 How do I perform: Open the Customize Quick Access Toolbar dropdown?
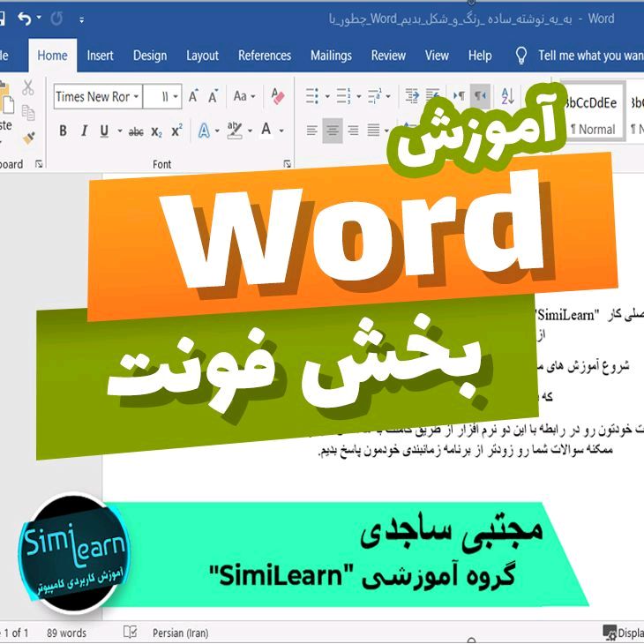82,19
